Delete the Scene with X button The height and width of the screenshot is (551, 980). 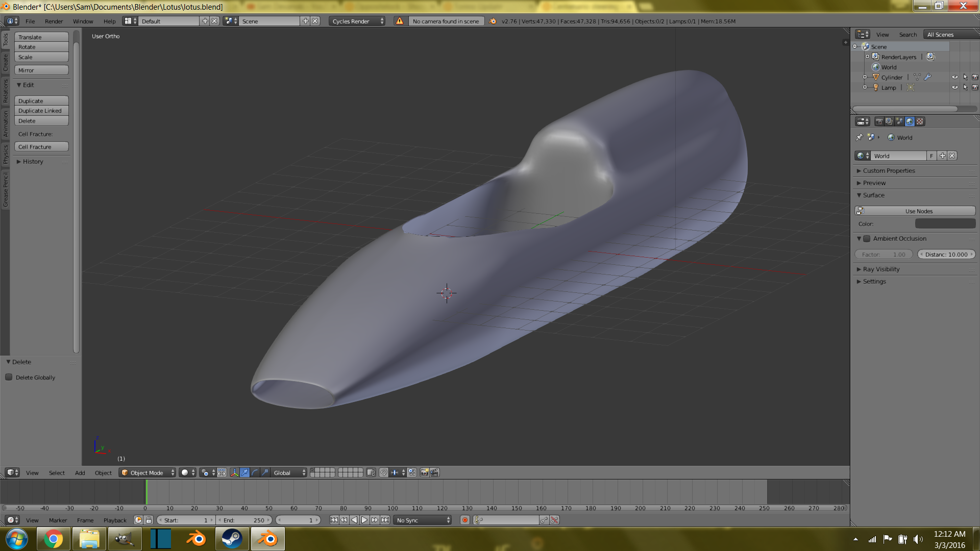(x=315, y=21)
